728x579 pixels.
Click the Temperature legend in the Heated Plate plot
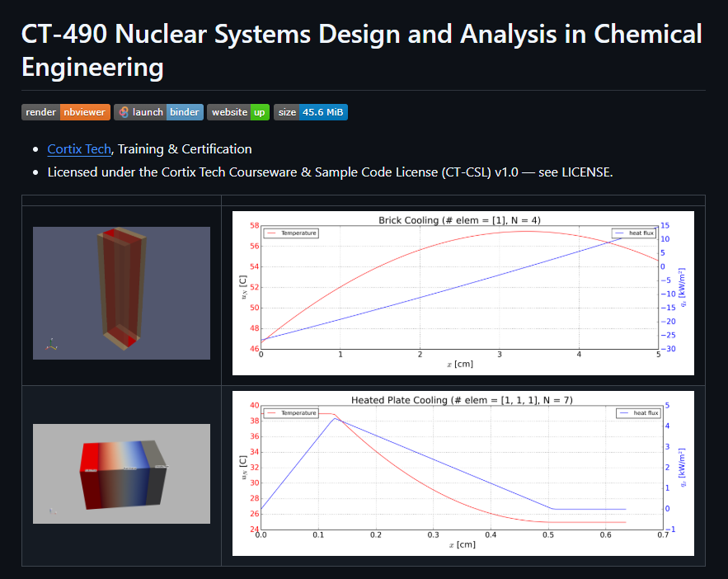point(291,412)
